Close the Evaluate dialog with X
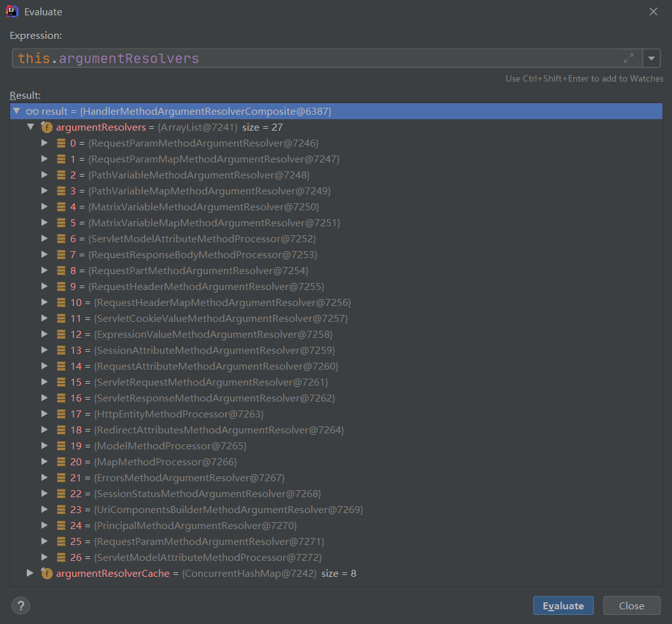 click(x=653, y=11)
